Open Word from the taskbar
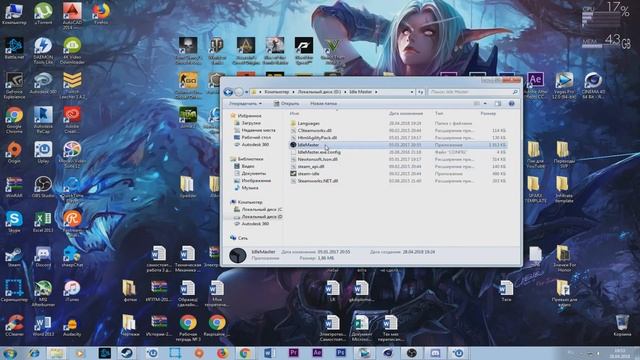Viewport: 640px width, 360px height. pyautogui.click(x=269, y=353)
